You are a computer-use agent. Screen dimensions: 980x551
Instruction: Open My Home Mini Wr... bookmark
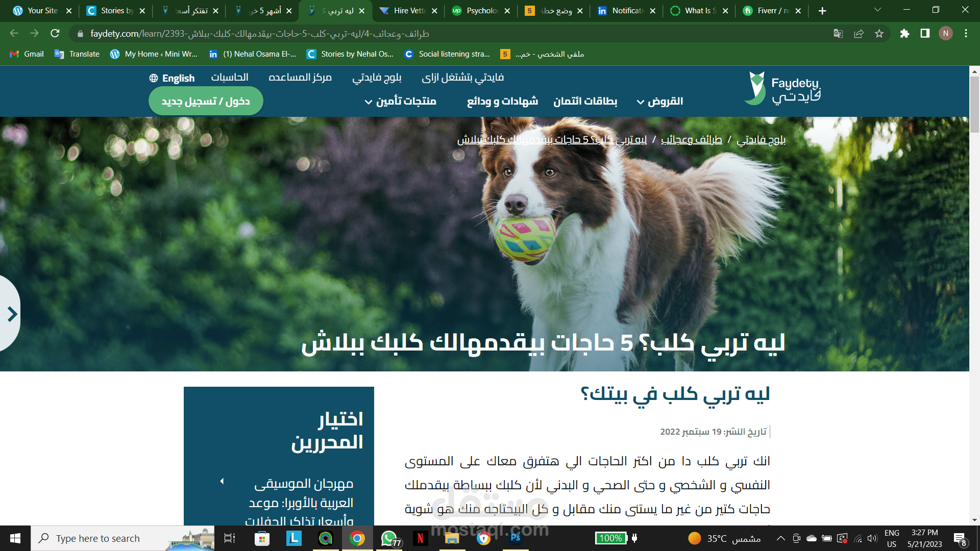click(154, 54)
